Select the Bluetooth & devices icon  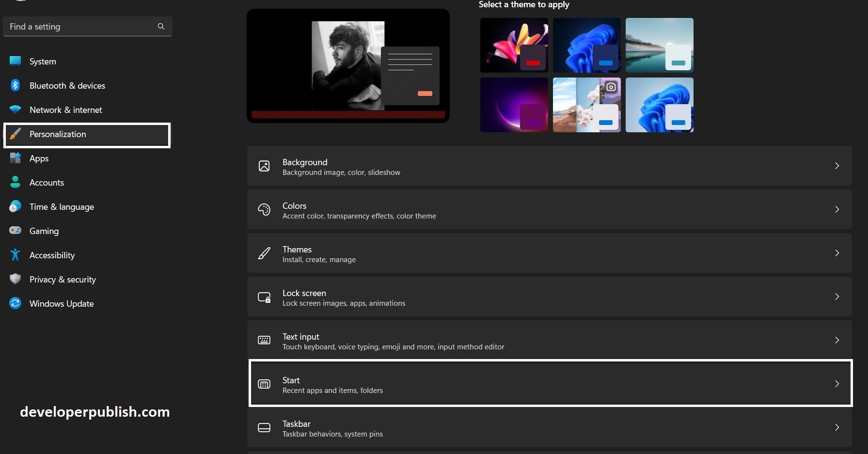tap(15, 85)
